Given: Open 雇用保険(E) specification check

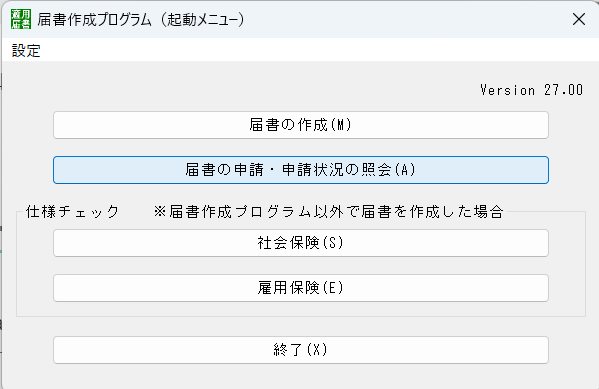Looking at the screenshot, I should click(301, 288).
